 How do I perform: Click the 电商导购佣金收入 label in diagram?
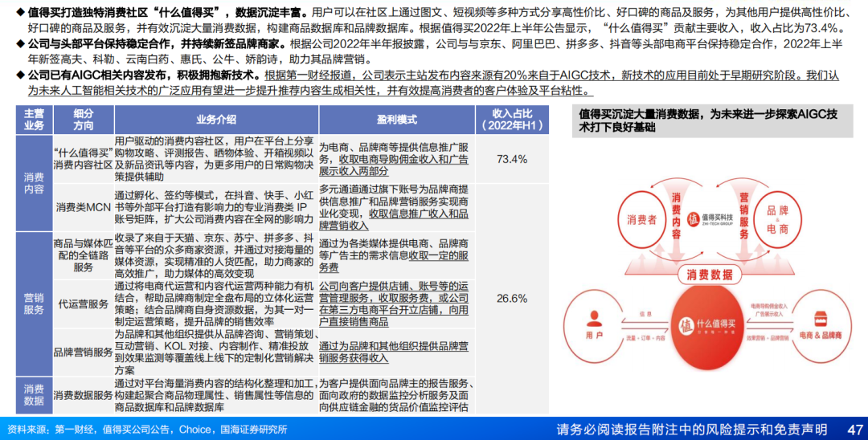tap(769, 306)
